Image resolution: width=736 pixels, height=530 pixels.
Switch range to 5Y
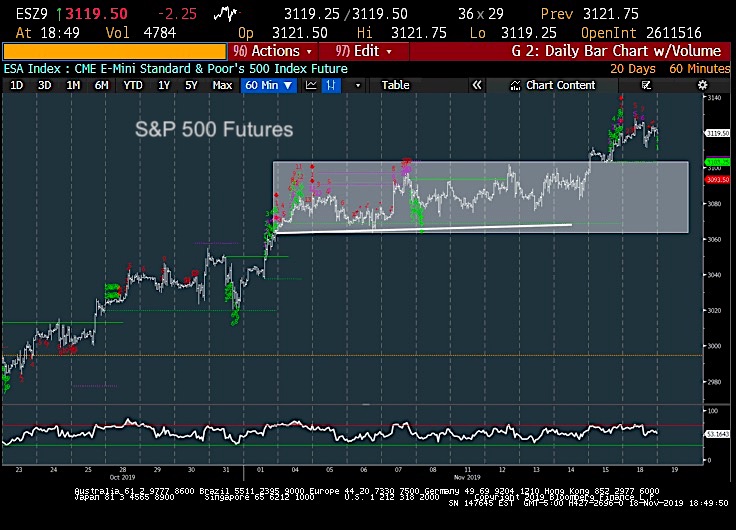coord(191,85)
